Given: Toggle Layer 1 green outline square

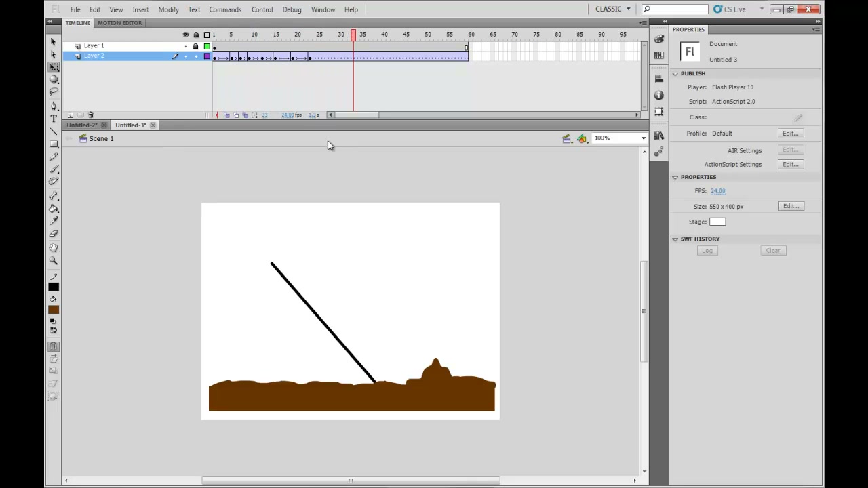Looking at the screenshot, I should pos(207,46).
